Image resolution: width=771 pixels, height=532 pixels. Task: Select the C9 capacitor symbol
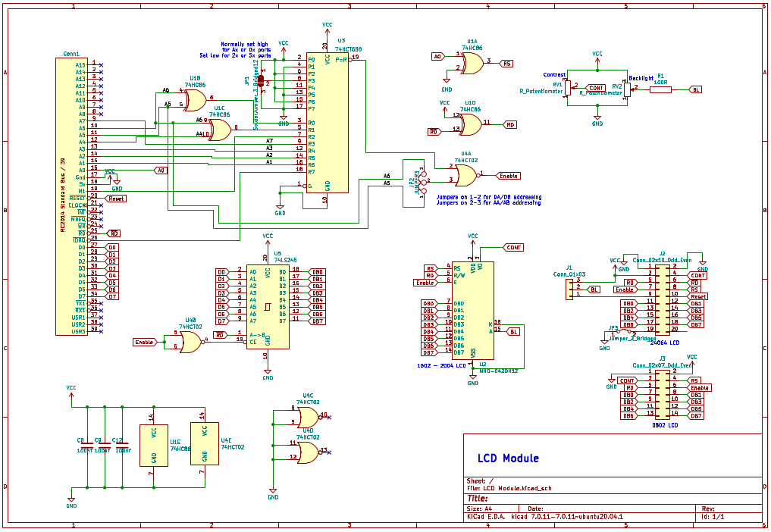click(x=105, y=446)
